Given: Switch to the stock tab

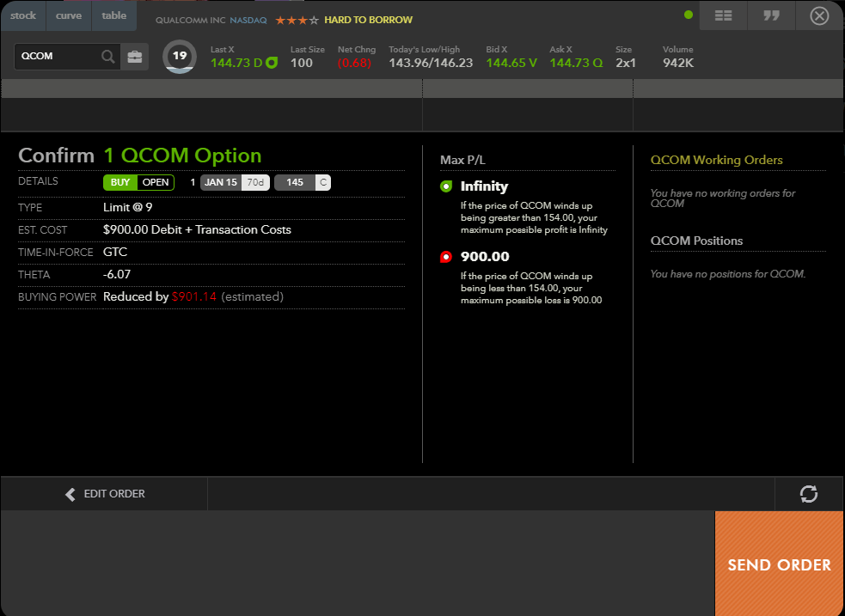Looking at the screenshot, I should [x=23, y=15].
